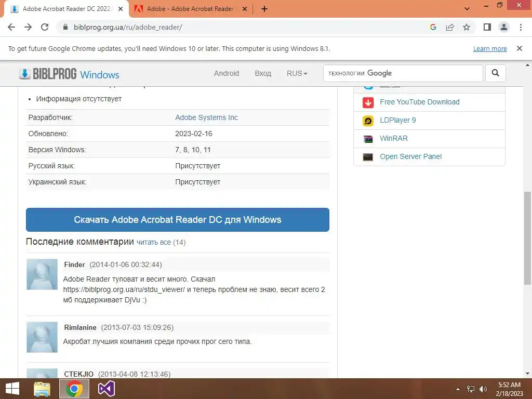The width and height of the screenshot is (532, 399).
Task: Click the Chrome taskbar icon
Action: (74, 389)
